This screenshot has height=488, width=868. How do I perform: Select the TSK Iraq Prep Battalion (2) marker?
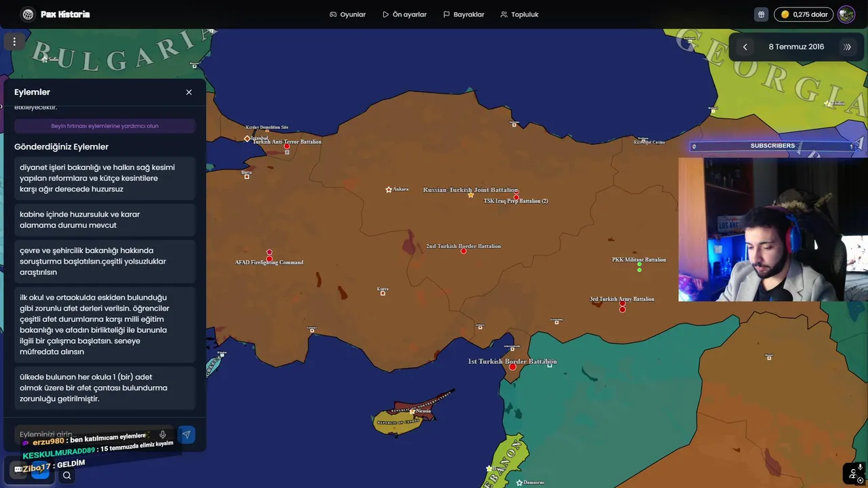[516, 197]
